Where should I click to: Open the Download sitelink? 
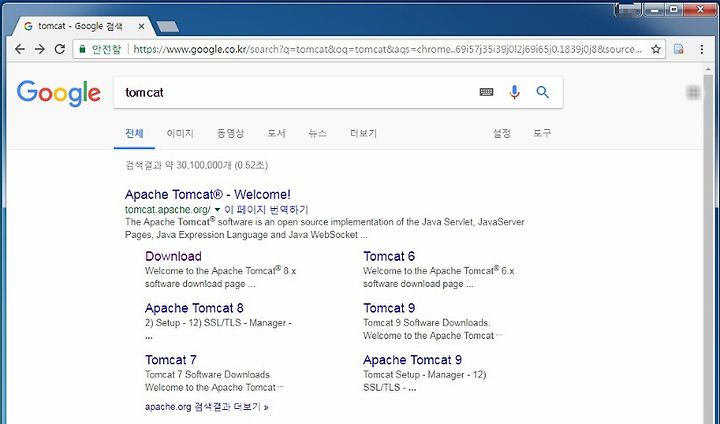[173, 256]
